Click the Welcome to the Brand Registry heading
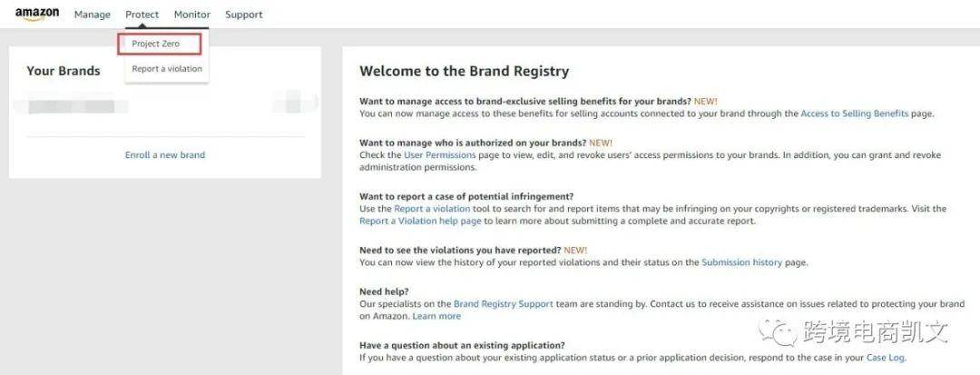 (464, 71)
